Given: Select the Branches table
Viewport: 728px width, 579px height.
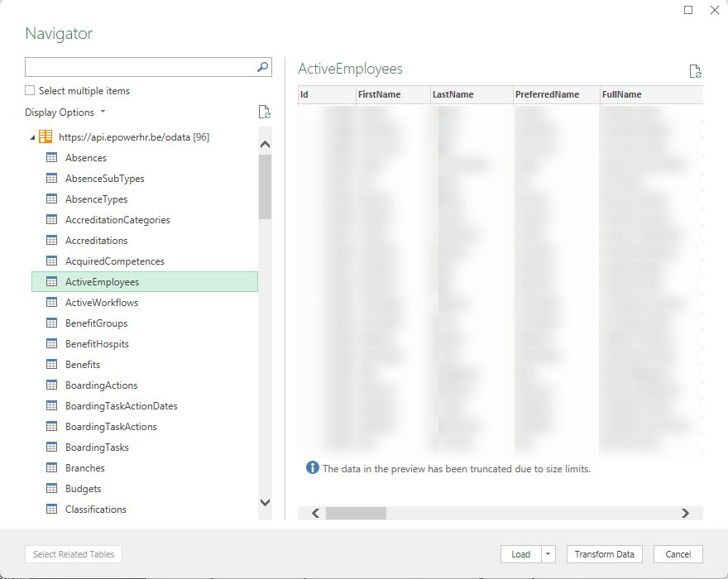Looking at the screenshot, I should click(x=145, y=467).
